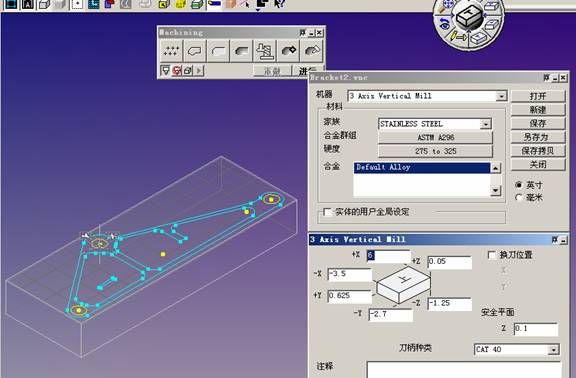The image size is (576, 378).
Task: Select the 毫米 (millimeter) radio button
Action: [x=519, y=198]
